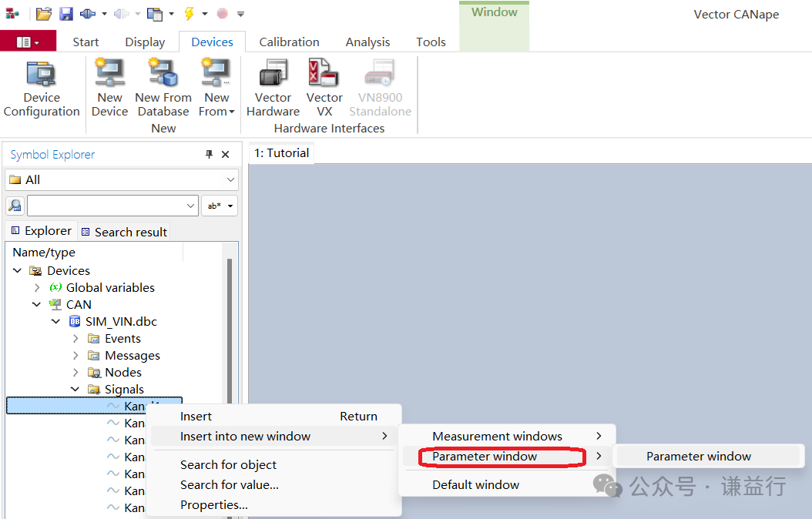Open the All filter combo box
Screen dimensions: 812x519
(122, 179)
